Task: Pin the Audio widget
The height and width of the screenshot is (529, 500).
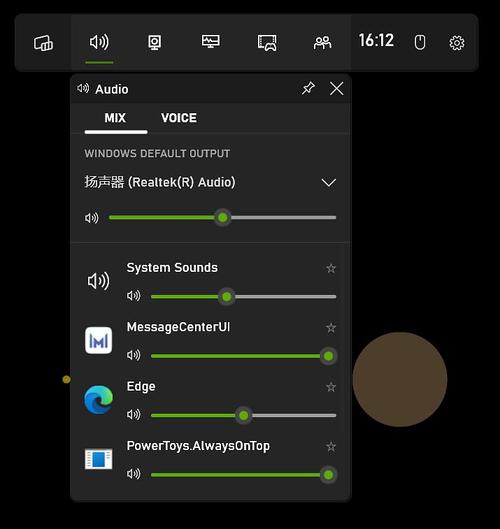Action: pos(308,89)
